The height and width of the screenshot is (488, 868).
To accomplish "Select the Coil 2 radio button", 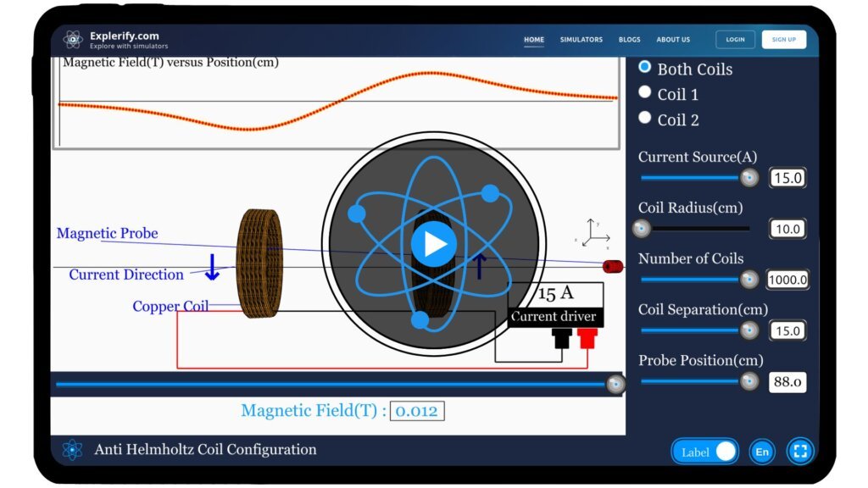I will 644,117.
